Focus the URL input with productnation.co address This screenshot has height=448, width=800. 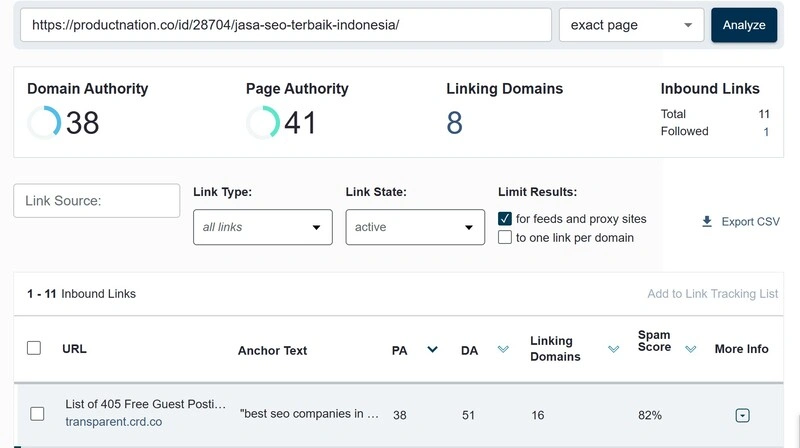(286, 25)
